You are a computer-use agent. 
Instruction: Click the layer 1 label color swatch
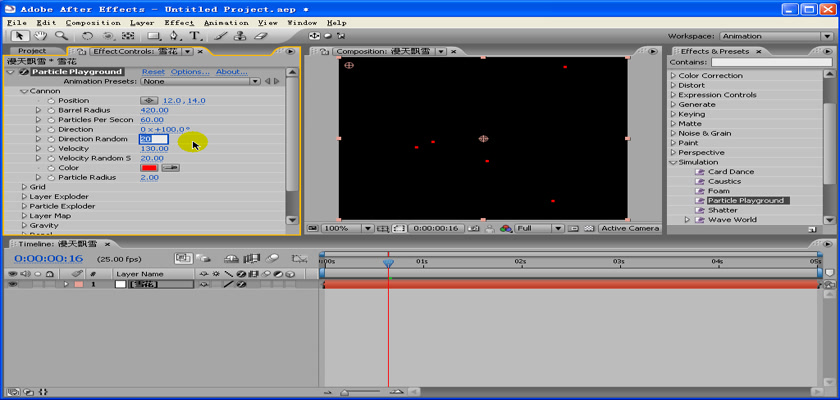79,284
